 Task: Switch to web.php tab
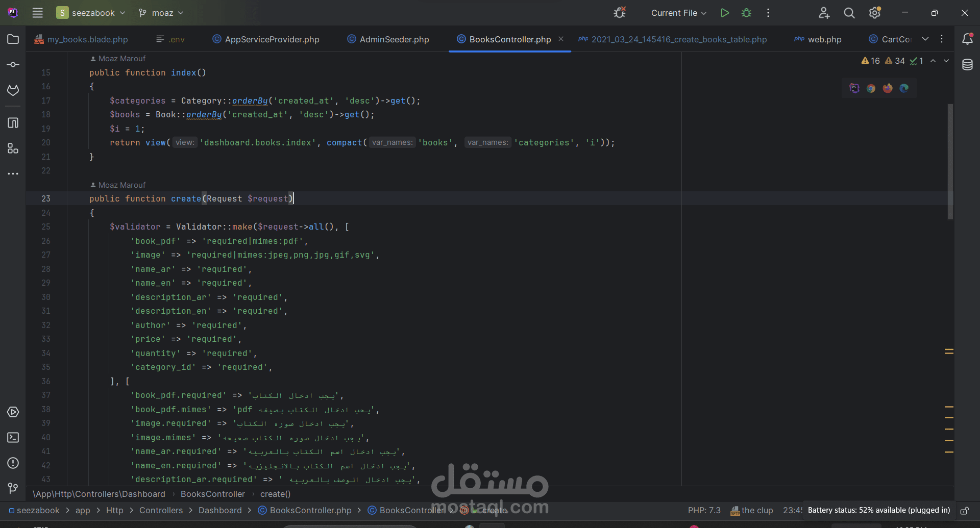coord(818,39)
